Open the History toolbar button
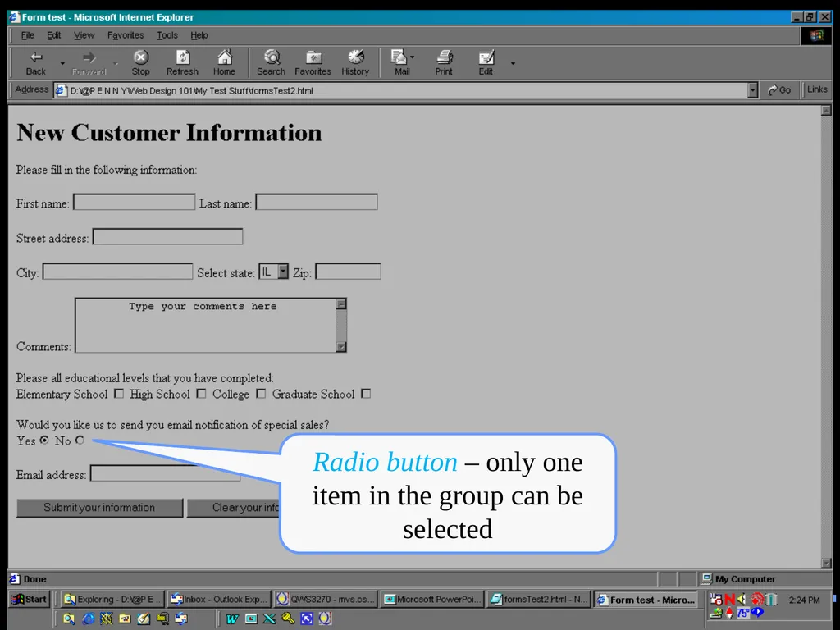 356,62
